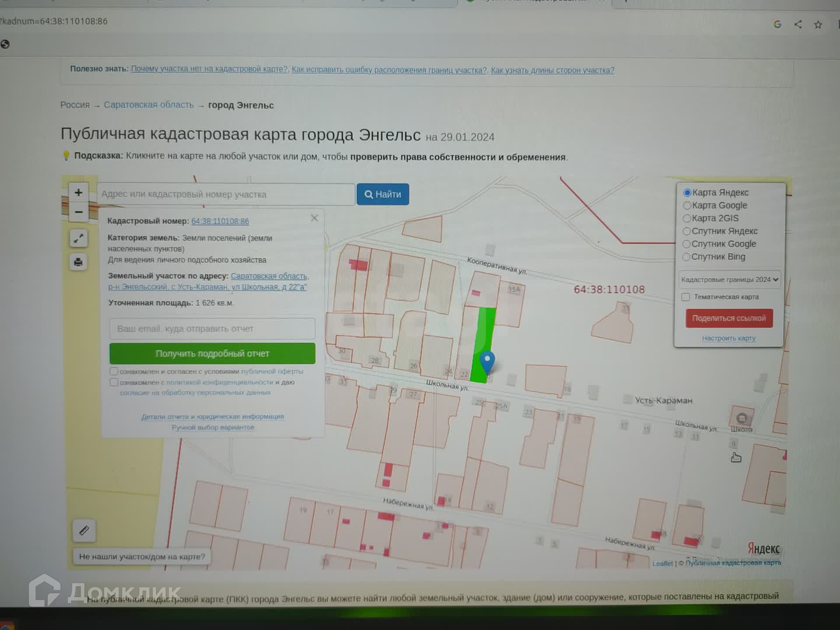Click the print map icon
This screenshot has height=630, width=840.
pyautogui.click(x=78, y=262)
